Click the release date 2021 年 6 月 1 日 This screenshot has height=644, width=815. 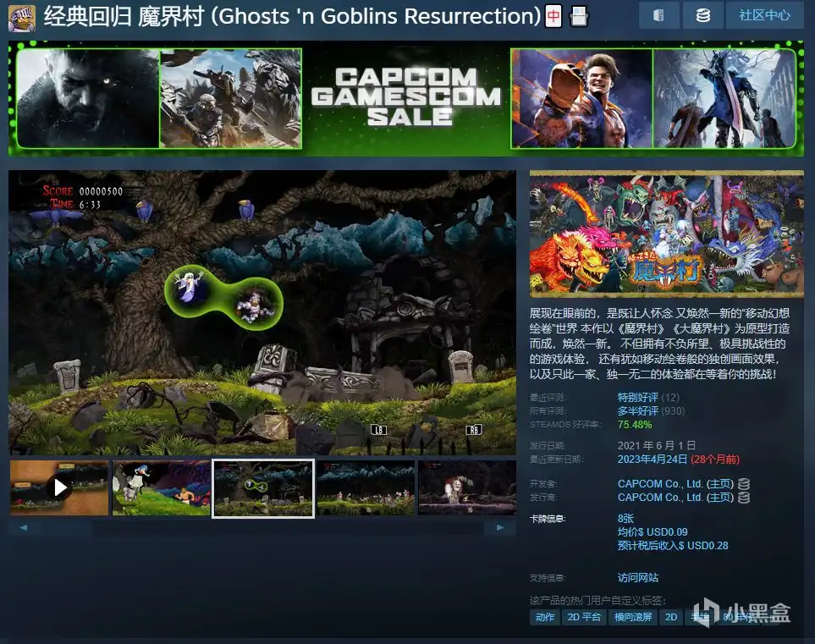(x=657, y=446)
